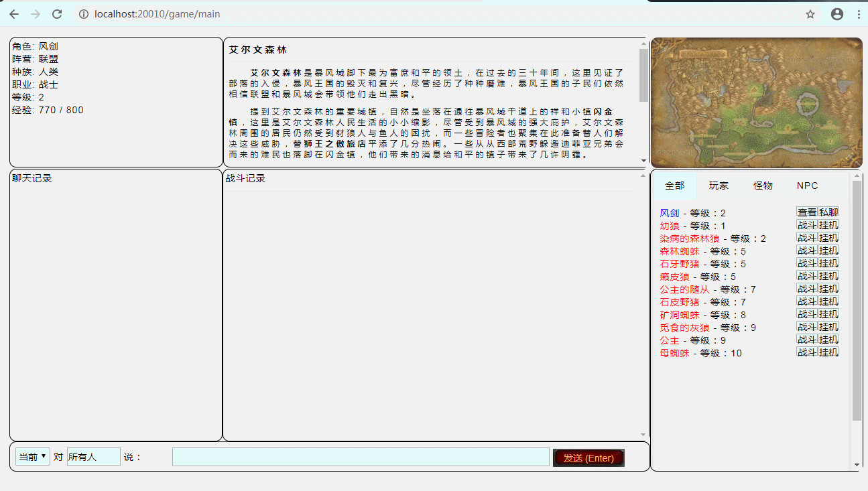This screenshot has width=868, height=491.
Task: Click the 战斗记录 label
Action: pyautogui.click(x=245, y=178)
